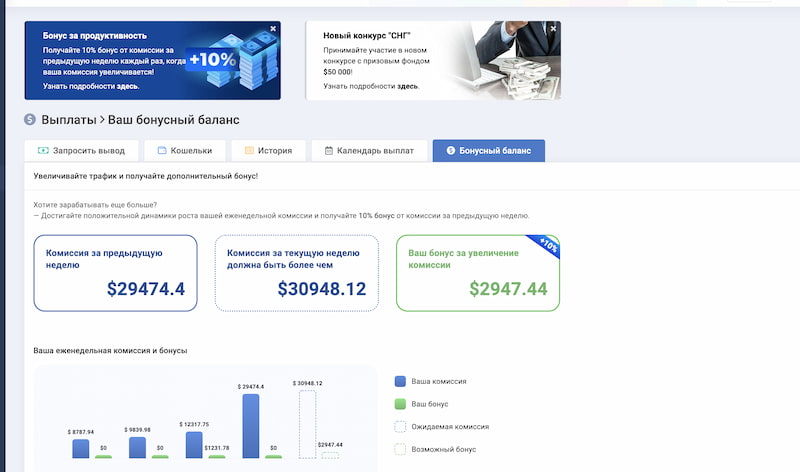Viewport: 800px width, 472px height.
Task: Click the Выплаты breadcrumb link
Action: 68,120
